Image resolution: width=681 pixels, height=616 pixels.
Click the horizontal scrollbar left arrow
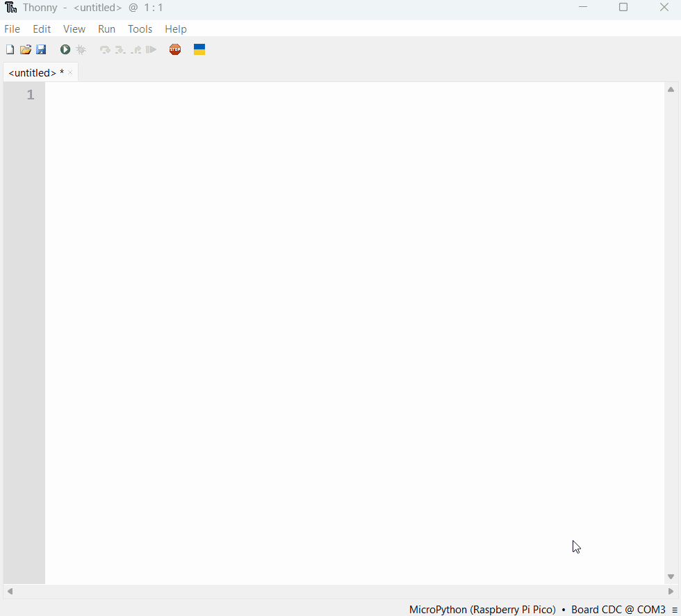point(10,591)
